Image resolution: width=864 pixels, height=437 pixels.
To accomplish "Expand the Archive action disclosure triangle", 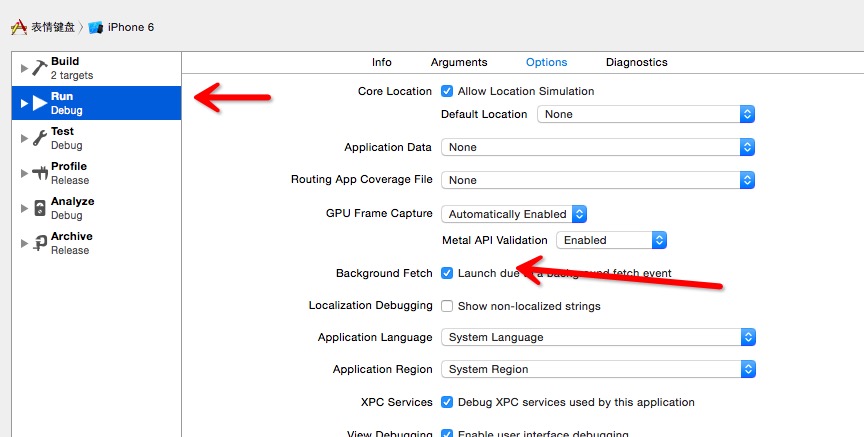I will (24, 243).
